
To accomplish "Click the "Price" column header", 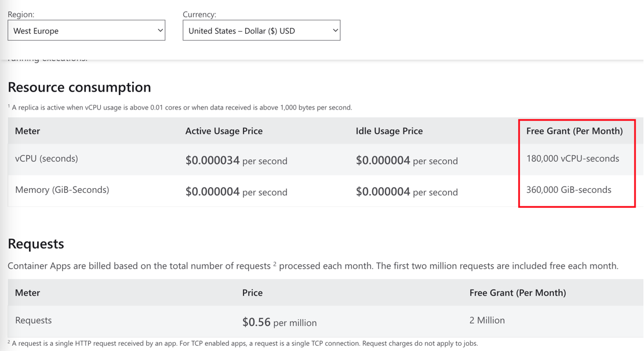I will pos(252,292).
